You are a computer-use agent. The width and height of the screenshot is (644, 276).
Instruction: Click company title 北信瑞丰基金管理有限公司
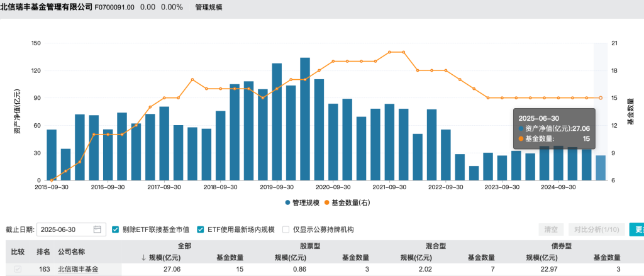47,8
